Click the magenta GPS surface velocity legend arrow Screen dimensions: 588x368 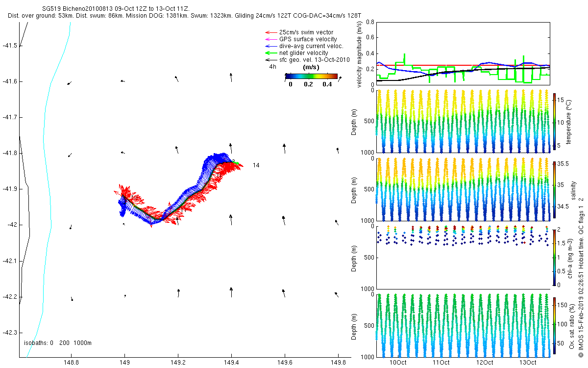tap(270, 39)
